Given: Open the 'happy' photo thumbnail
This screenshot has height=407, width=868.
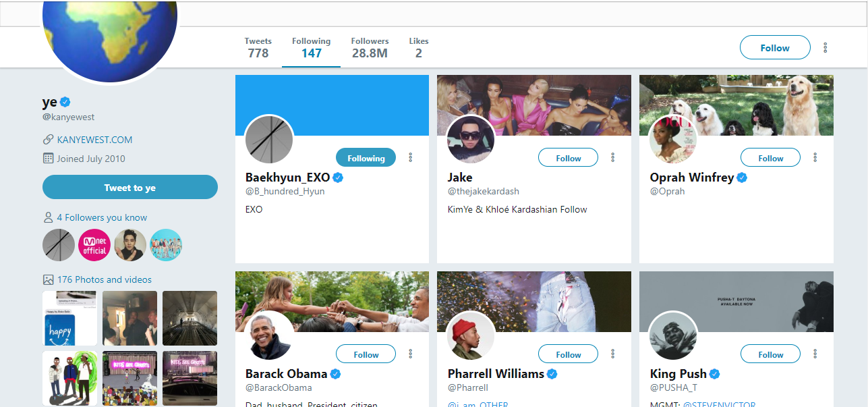Looking at the screenshot, I should pyautogui.click(x=69, y=318).
